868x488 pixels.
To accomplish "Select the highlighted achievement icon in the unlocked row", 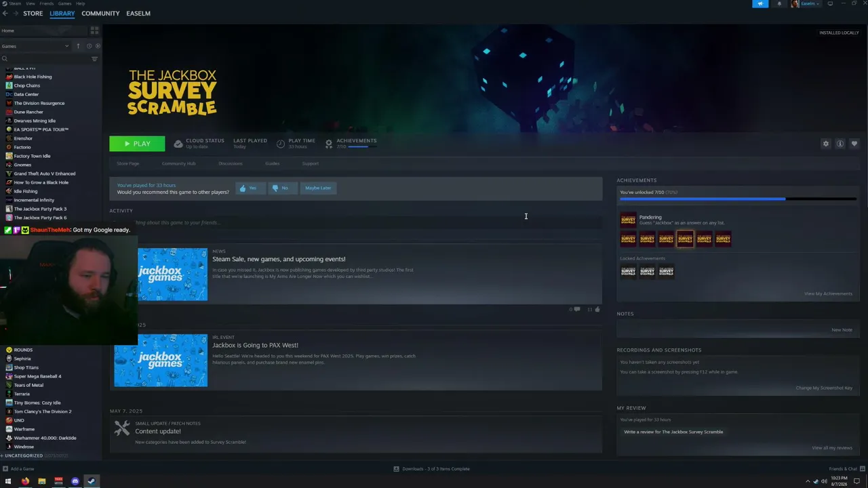I will (685, 239).
